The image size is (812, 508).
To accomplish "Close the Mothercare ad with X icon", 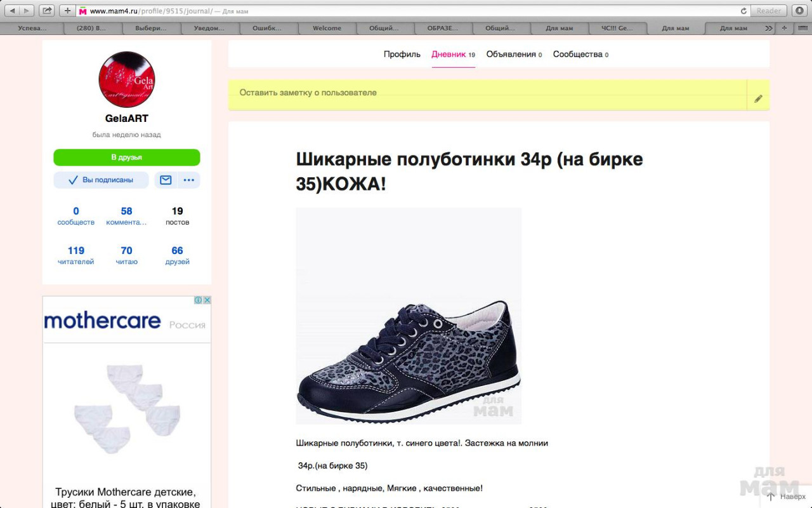I will click(x=207, y=300).
